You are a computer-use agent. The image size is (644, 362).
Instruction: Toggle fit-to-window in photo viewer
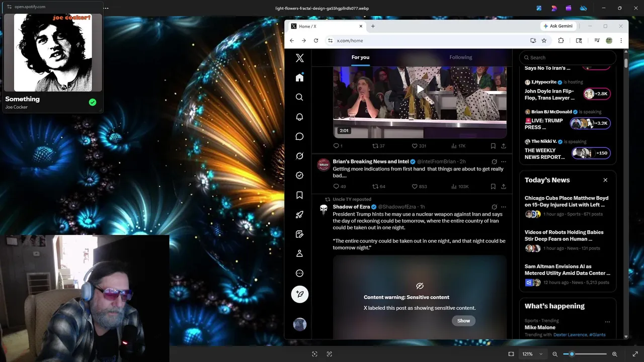coord(511,354)
